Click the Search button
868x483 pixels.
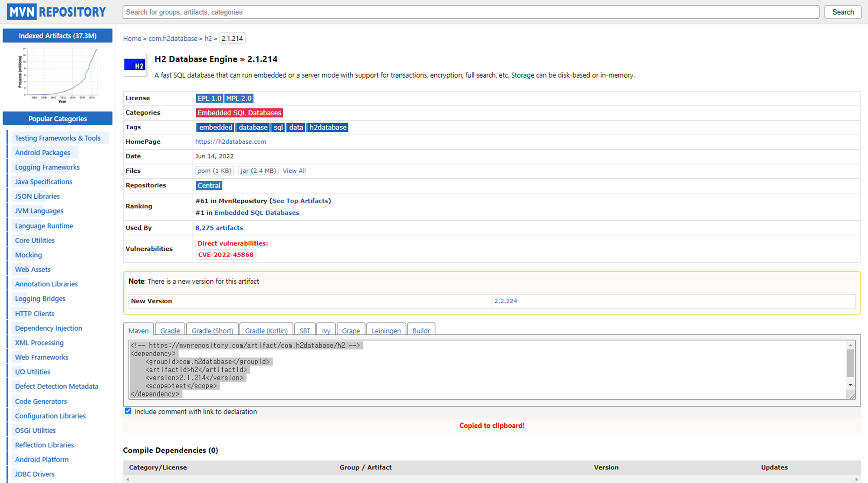843,12
